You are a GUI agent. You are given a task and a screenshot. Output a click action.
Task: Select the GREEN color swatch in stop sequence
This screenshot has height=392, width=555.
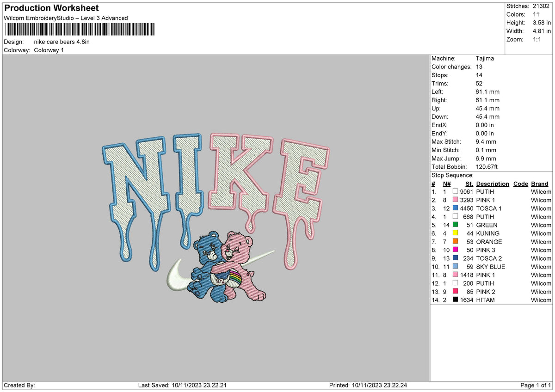[x=456, y=225]
